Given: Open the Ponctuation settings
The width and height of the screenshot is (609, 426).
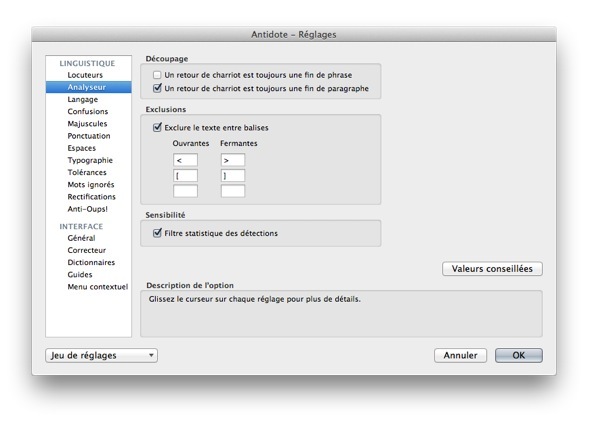Looking at the screenshot, I should pyautogui.click(x=89, y=136).
